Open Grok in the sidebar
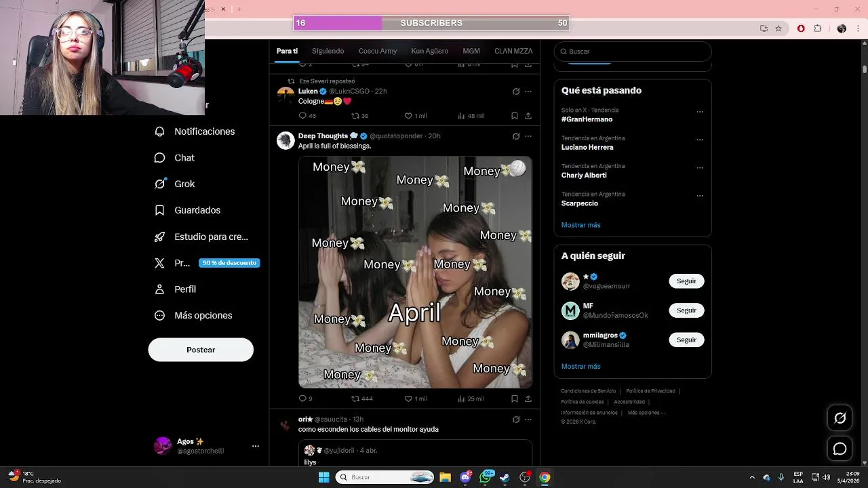The image size is (868, 488). (175, 184)
